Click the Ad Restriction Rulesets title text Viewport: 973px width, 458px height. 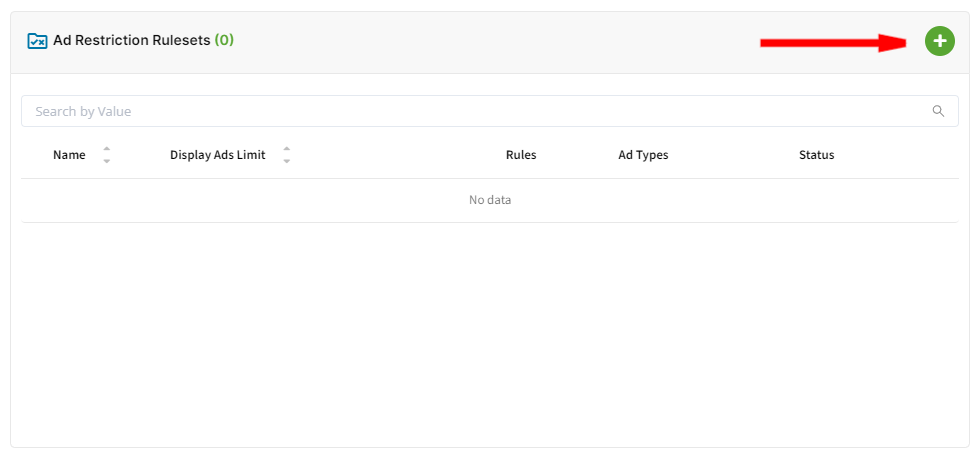click(131, 41)
